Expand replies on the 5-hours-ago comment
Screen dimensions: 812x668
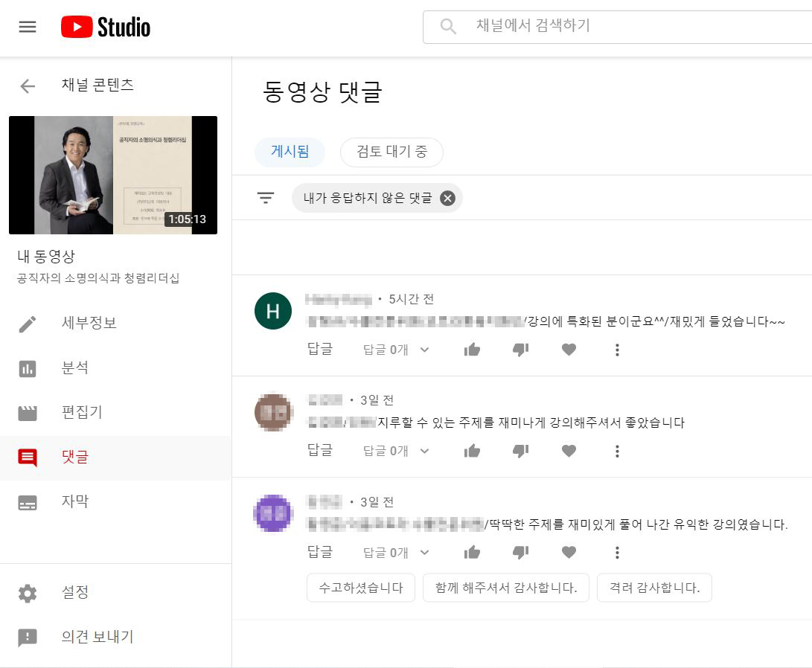tap(396, 350)
